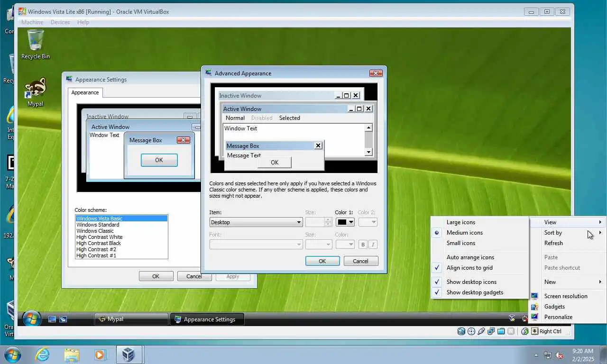
Task: Click the Window Text preview scrollbar down arrow
Action: click(x=368, y=152)
